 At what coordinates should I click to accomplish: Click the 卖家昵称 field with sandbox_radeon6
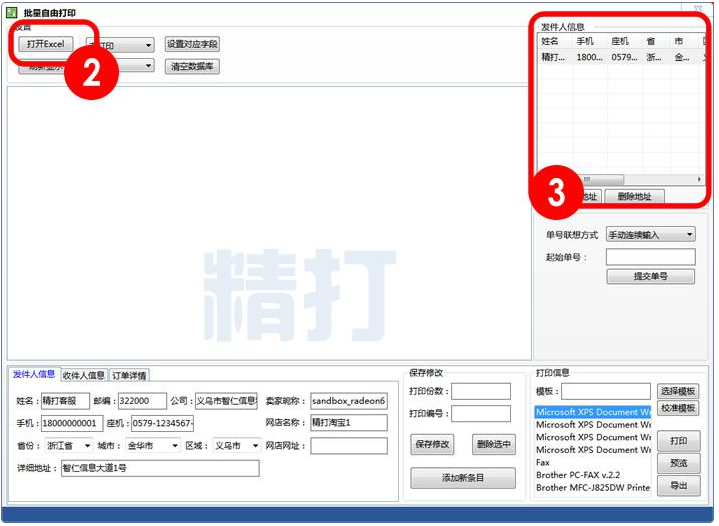point(349,401)
